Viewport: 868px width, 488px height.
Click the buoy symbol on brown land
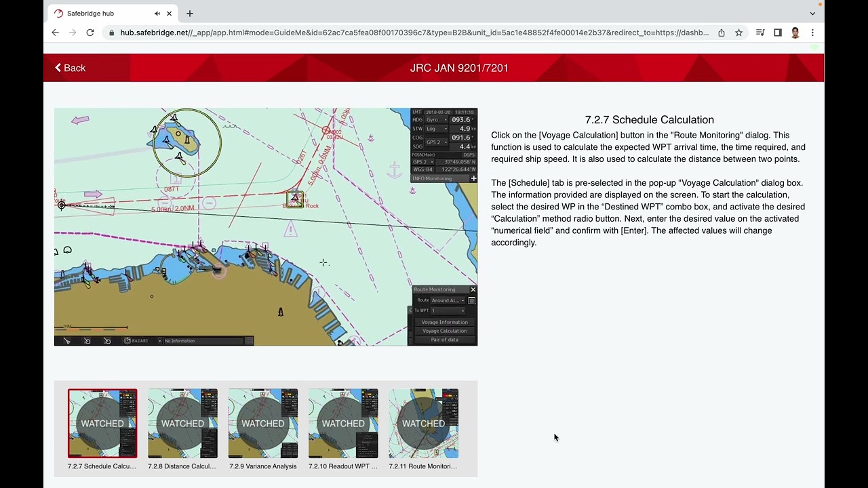coord(281,312)
